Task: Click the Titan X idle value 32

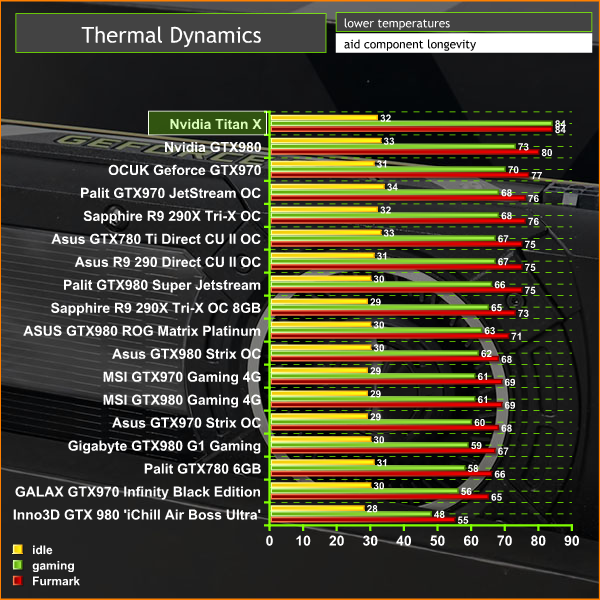Action: 386,118
